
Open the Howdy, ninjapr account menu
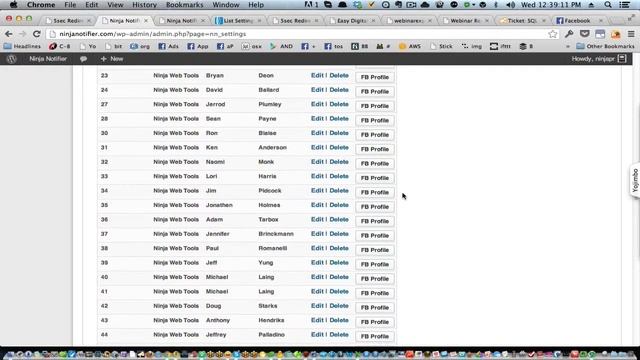coord(599,59)
